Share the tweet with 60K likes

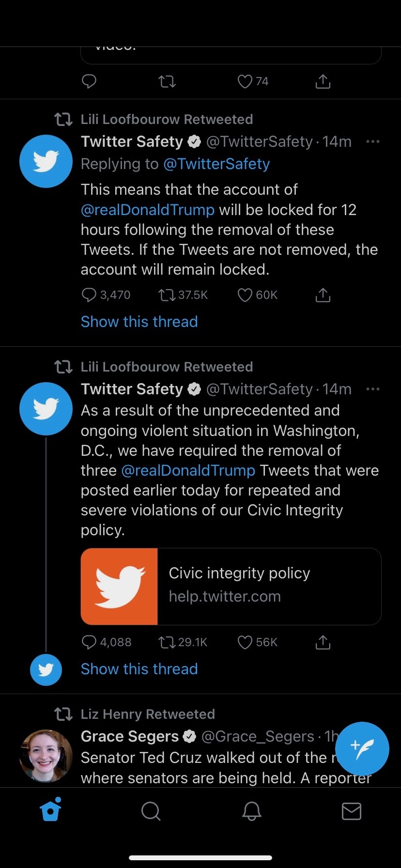click(x=323, y=295)
